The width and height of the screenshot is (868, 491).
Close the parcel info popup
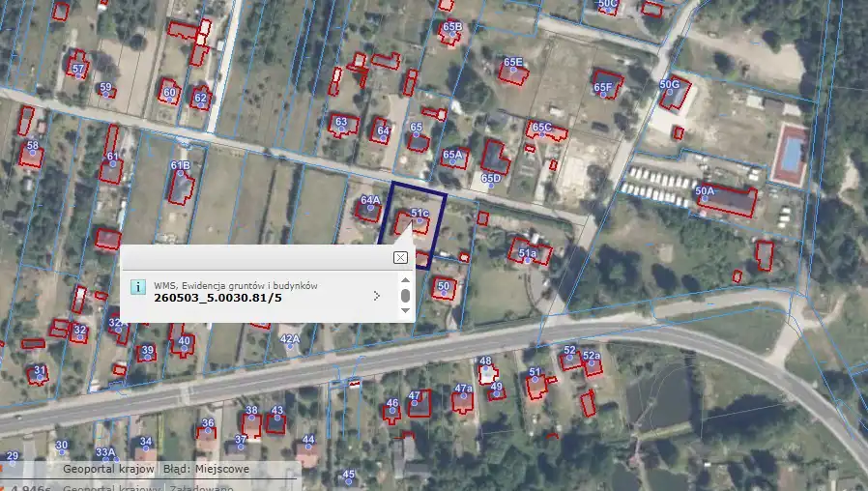(x=400, y=258)
